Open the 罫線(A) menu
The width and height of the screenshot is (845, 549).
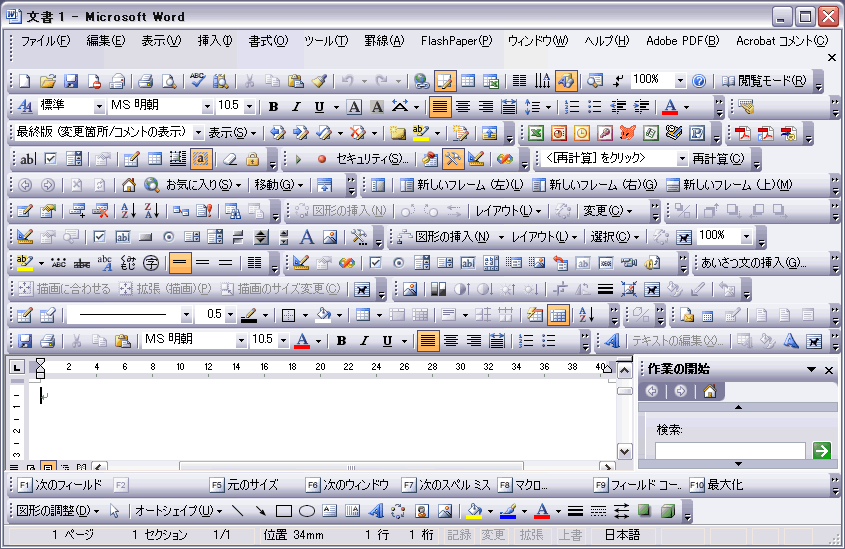(x=384, y=41)
